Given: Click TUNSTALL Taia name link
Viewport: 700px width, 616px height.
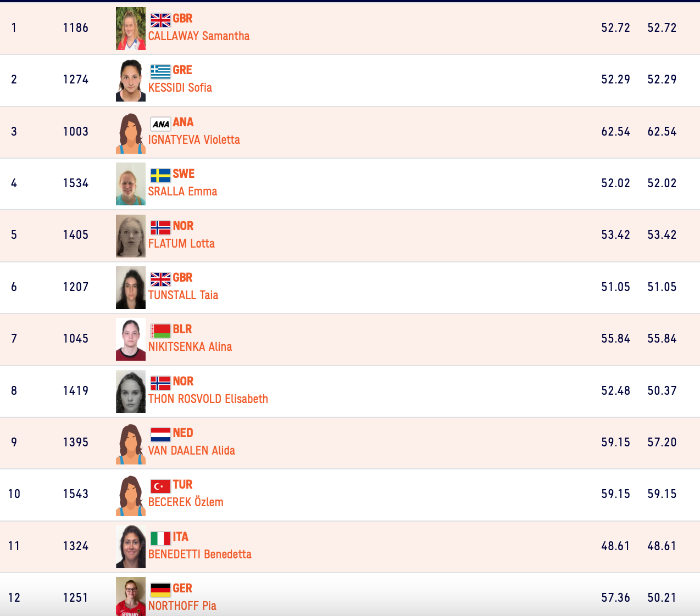Looking at the screenshot, I should (183, 295).
